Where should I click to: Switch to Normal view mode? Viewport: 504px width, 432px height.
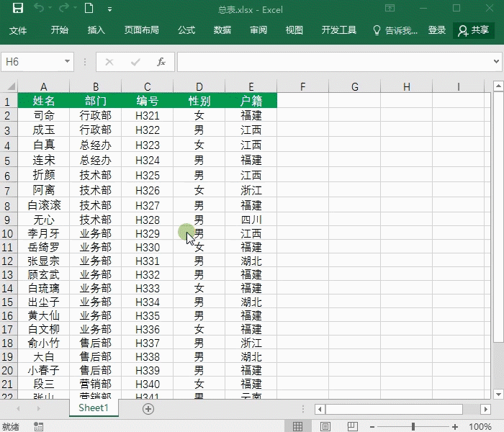tap(297, 427)
